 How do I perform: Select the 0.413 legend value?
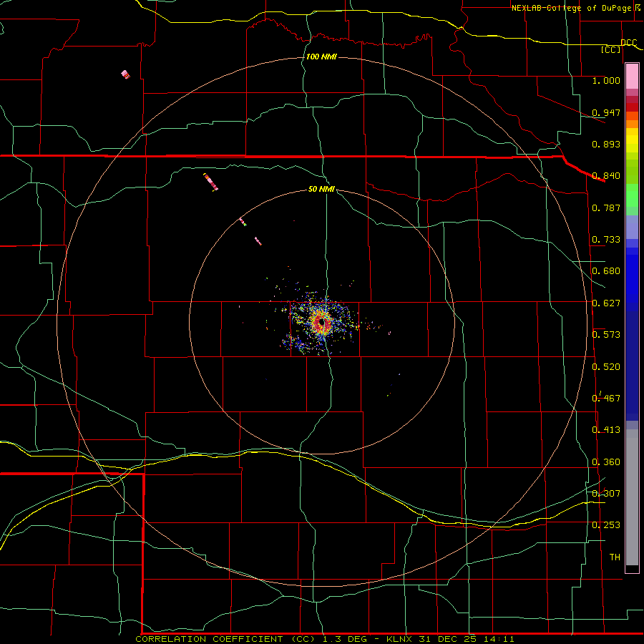[x=606, y=430]
